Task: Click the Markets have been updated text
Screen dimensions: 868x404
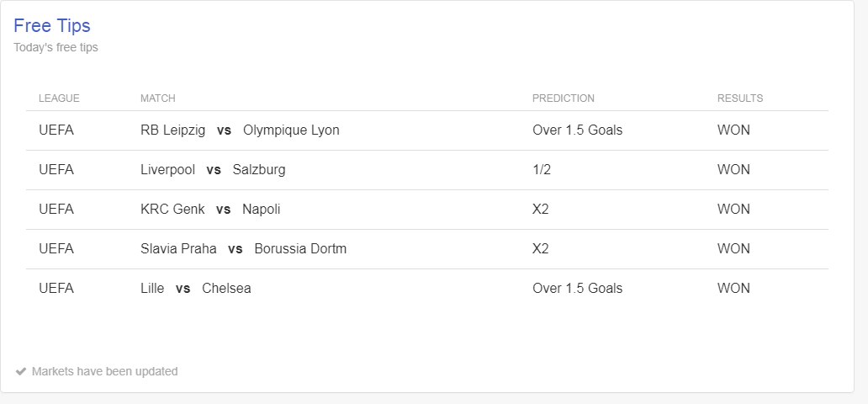Action: [x=104, y=371]
